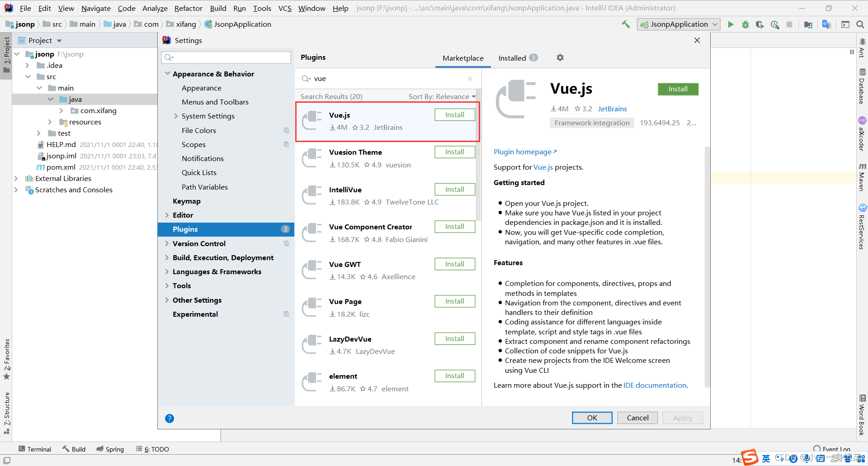
Task: Click the settings search field
Action: (226, 57)
